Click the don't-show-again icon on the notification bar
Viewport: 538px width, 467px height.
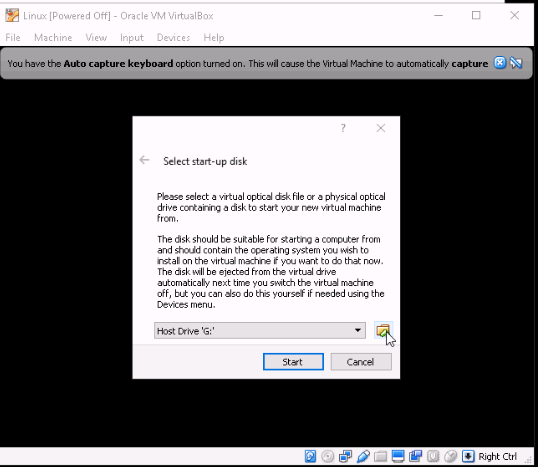click(516, 63)
